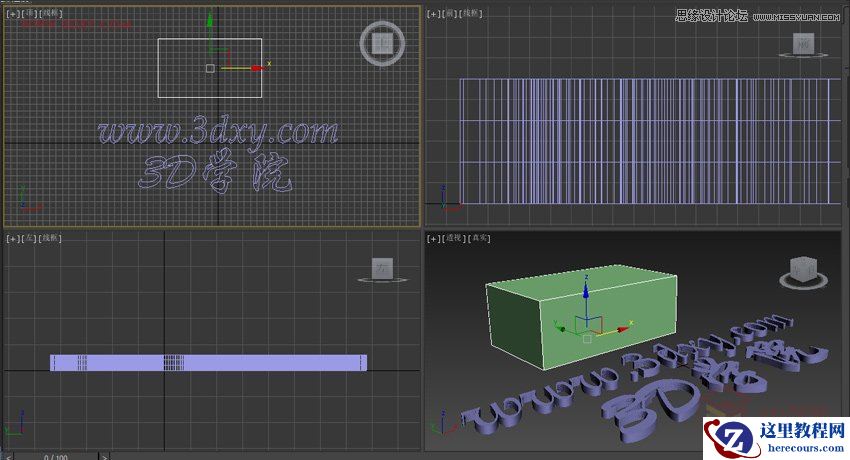Viewport: 850px width, 460px height.
Task: Open 线框 shading menu in Front viewport
Action: 471,14
